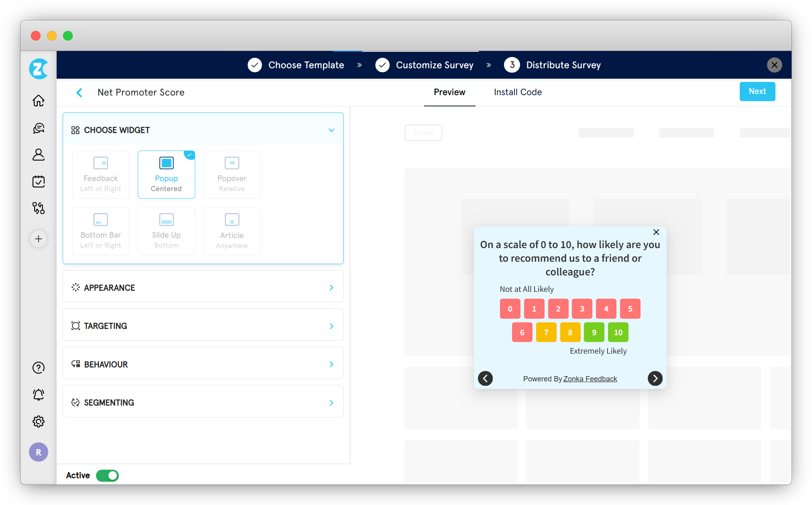Open the workflows integration sidebar icon
This screenshot has height=505, width=812.
[39, 208]
